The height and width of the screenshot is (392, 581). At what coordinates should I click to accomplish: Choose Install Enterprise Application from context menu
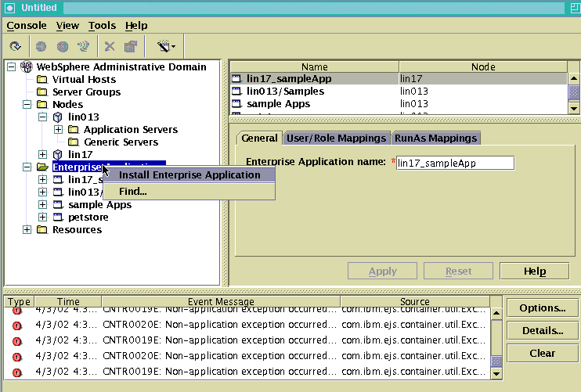pos(189,174)
